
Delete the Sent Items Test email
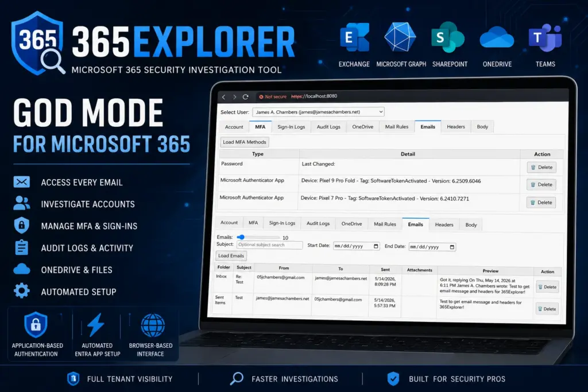coord(547,309)
